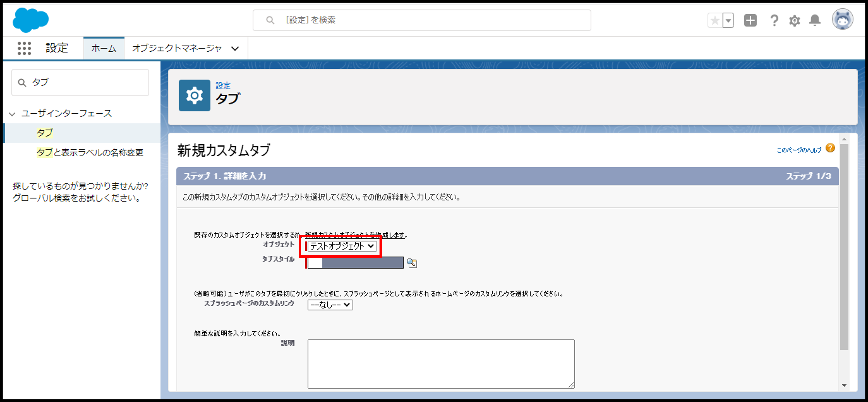Open the App Launcher grid icon

(24, 48)
